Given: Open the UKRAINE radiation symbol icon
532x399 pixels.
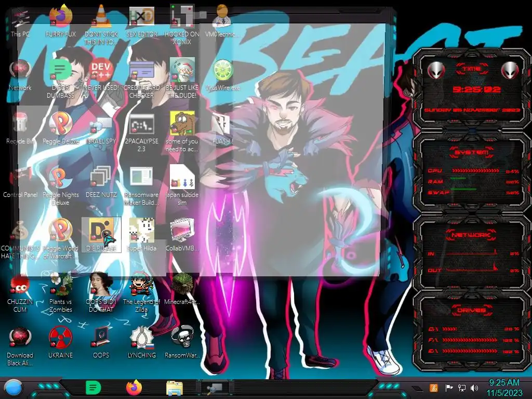Looking at the screenshot, I should click(60, 343).
